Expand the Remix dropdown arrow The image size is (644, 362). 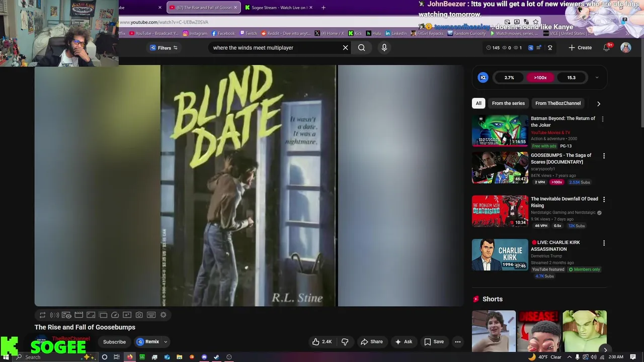click(166, 342)
